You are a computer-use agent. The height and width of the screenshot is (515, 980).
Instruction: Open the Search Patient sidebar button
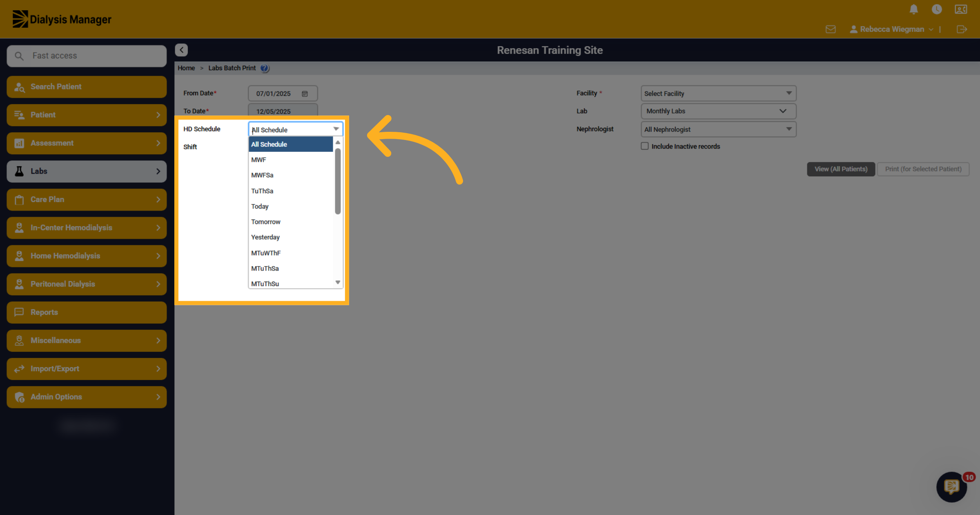[87, 87]
